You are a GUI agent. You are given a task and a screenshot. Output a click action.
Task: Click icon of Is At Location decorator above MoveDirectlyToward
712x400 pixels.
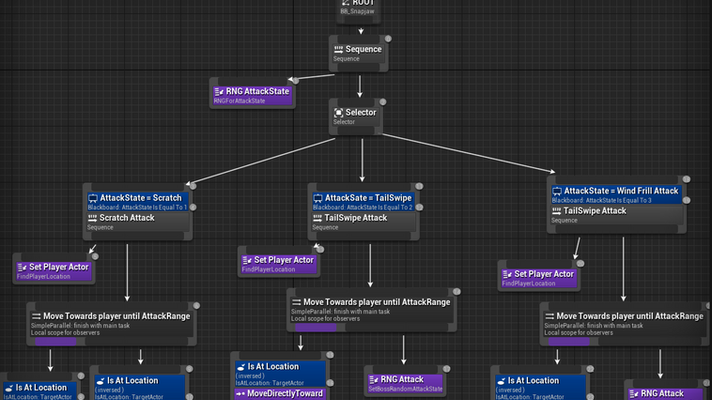241,367
